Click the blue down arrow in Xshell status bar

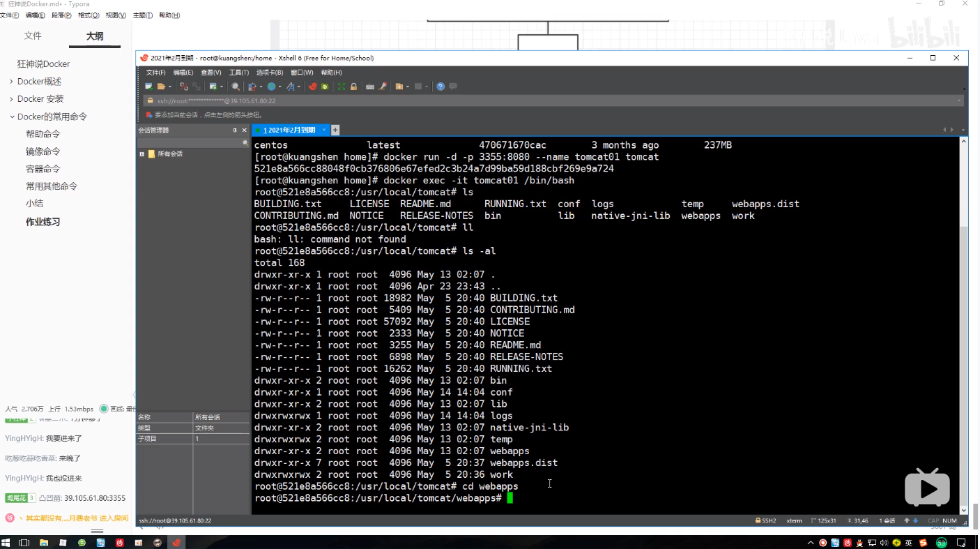tap(917, 520)
